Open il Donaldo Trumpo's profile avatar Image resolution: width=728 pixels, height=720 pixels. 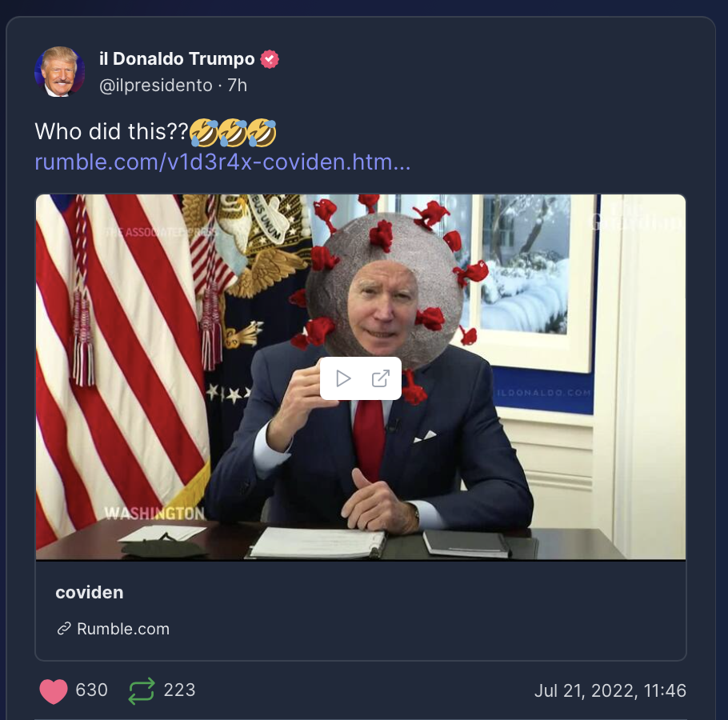(59, 71)
